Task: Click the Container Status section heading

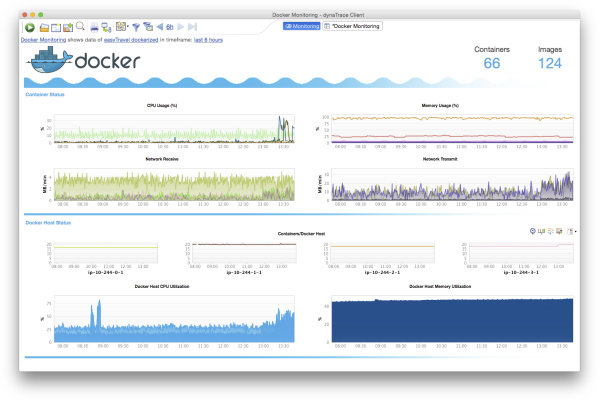Action: (45, 94)
